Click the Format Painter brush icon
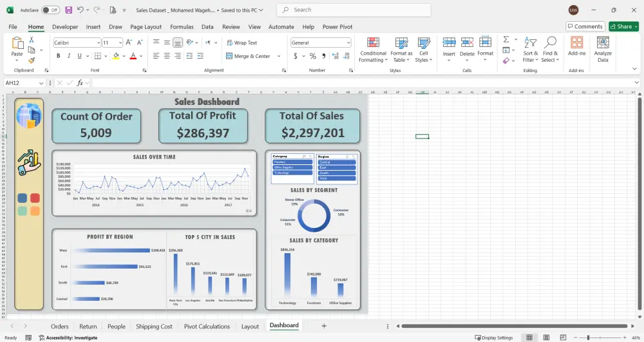 (x=31, y=61)
